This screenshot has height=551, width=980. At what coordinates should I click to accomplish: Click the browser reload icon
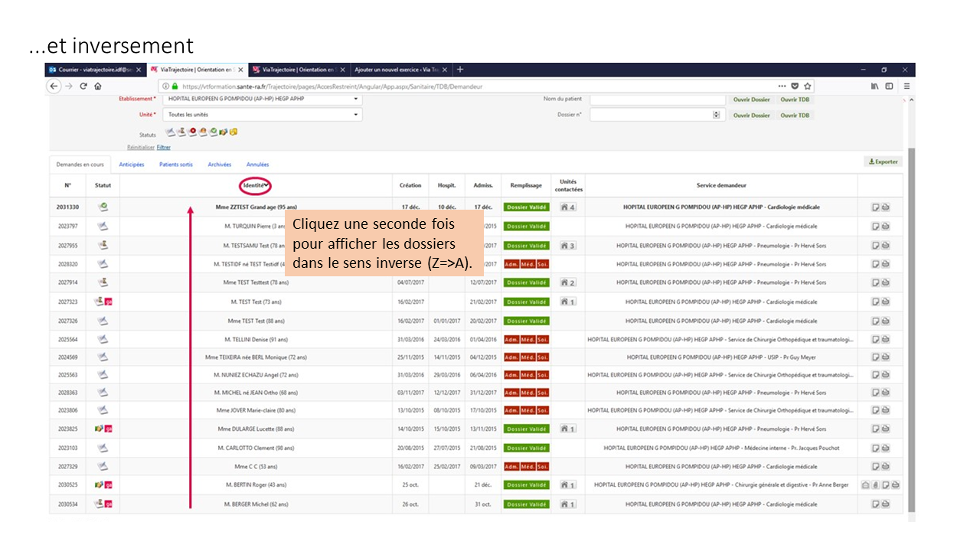click(x=83, y=86)
